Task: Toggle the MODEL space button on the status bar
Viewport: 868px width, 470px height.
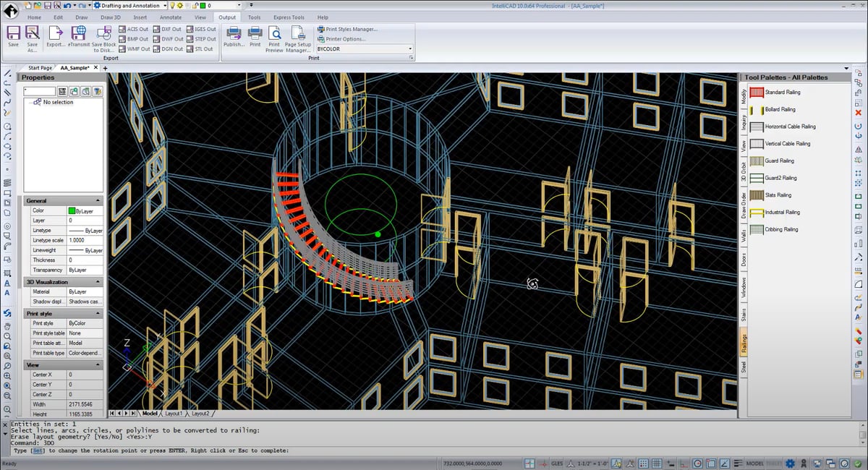Action: pyautogui.click(x=755, y=463)
